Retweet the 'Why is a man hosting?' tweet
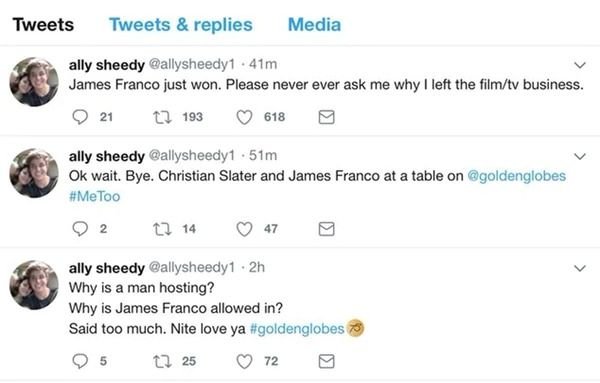The image size is (600, 383). pos(162,361)
